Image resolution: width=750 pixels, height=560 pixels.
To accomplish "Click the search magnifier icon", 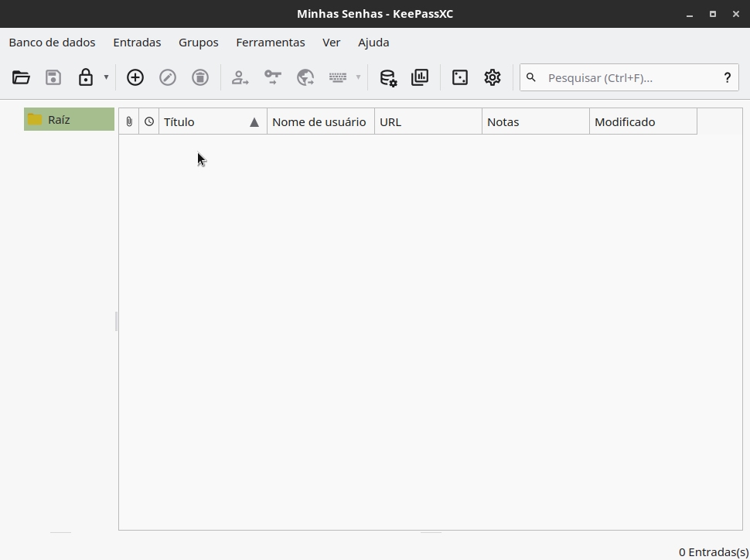I will 531,77.
